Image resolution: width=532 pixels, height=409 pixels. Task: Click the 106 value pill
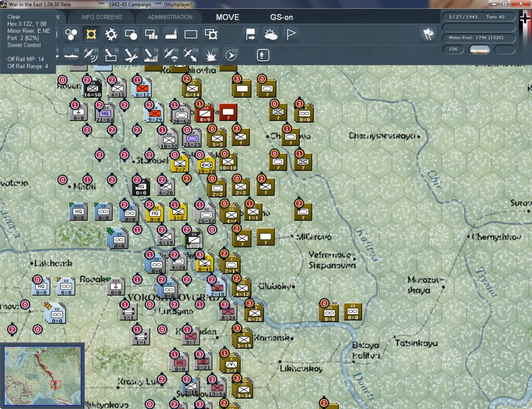coord(453,49)
